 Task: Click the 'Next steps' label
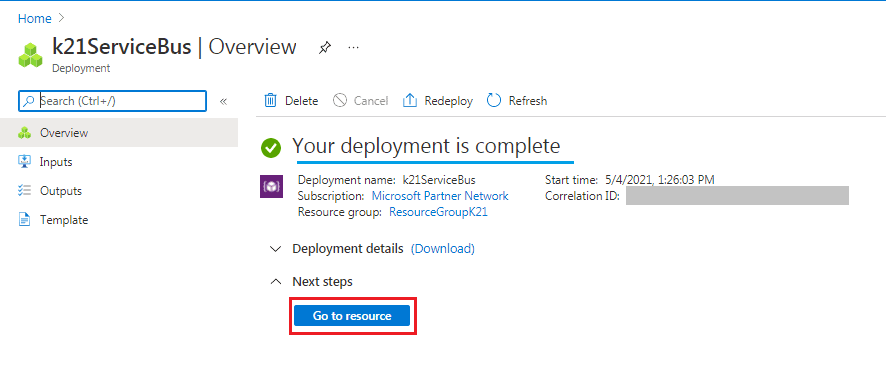click(x=322, y=281)
